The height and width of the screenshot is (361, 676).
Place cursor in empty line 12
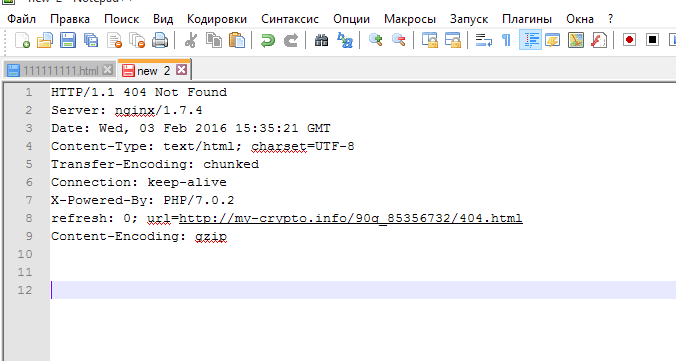point(362,290)
